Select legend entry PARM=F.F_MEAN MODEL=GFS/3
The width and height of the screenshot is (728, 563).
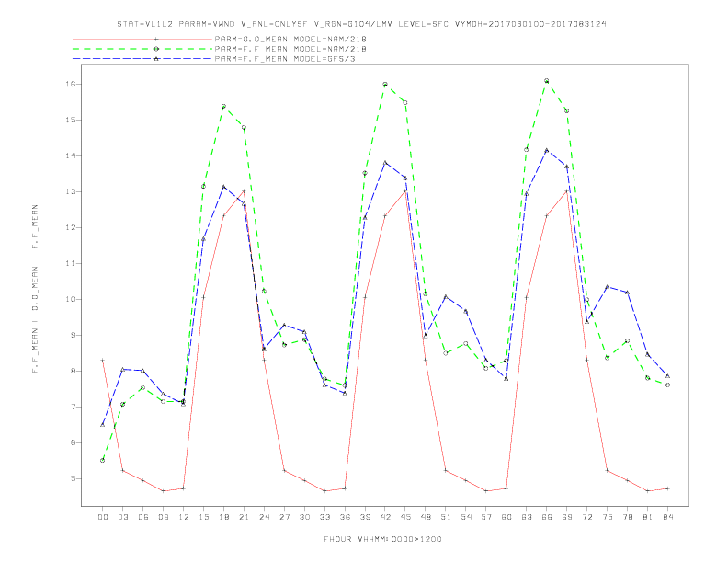point(285,59)
